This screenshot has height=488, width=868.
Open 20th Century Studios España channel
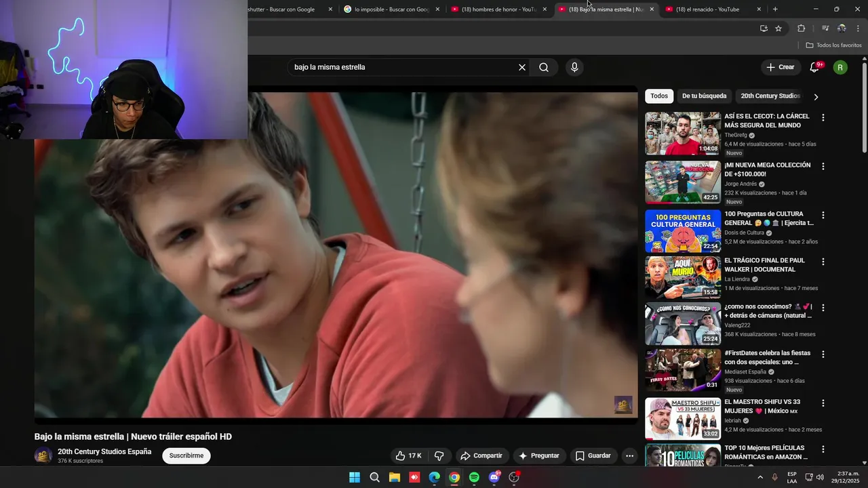(104, 451)
